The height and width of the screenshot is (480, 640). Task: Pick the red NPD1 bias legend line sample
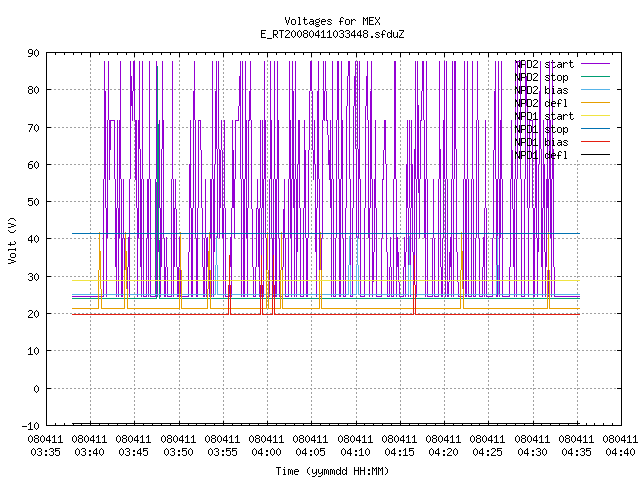click(595, 142)
